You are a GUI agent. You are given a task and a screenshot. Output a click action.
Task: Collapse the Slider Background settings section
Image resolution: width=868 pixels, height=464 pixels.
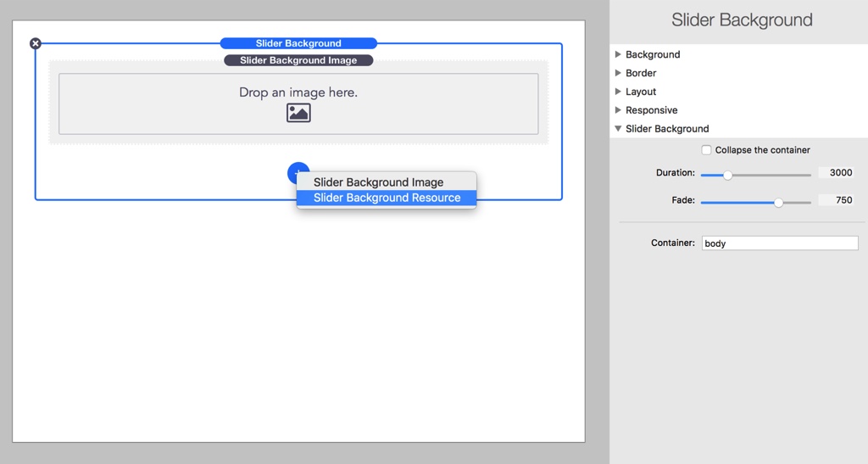pyautogui.click(x=619, y=129)
